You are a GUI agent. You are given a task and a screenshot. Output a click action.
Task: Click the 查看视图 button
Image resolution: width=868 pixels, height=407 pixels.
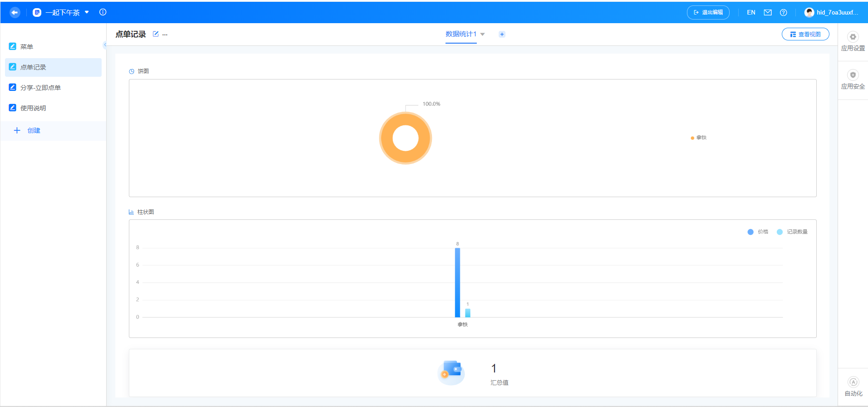805,34
